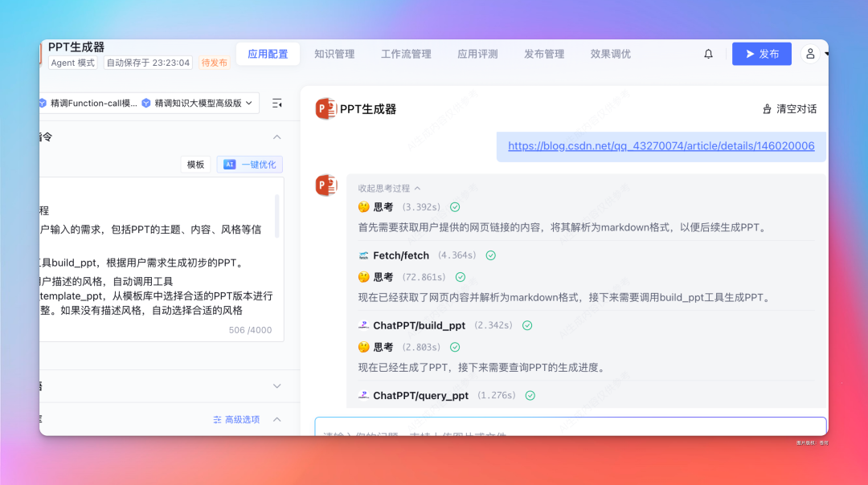Switch to the 应用配置 tab
The height and width of the screenshot is (485, 868).
(268, 54)
